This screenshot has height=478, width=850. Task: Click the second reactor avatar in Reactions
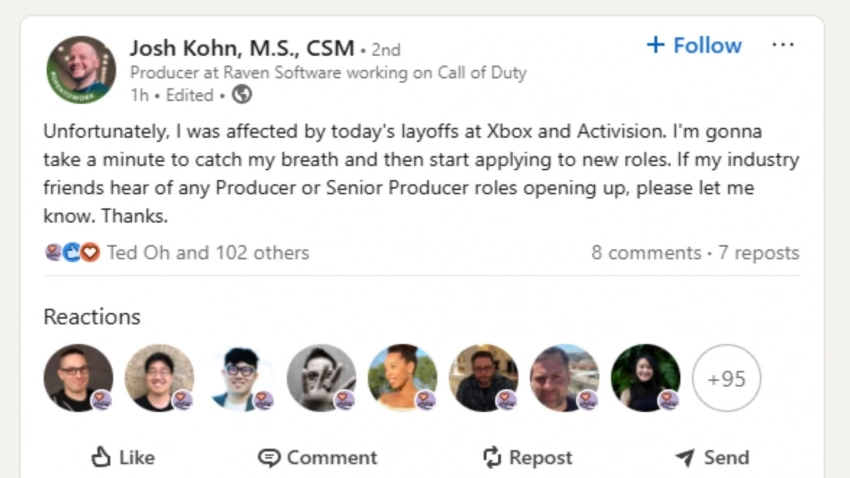pyautogui.click(x=159, y=378)
